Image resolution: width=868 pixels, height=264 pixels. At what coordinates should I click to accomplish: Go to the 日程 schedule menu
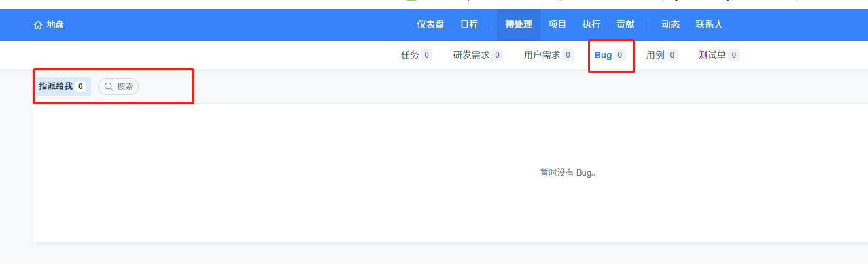(469, 25)
